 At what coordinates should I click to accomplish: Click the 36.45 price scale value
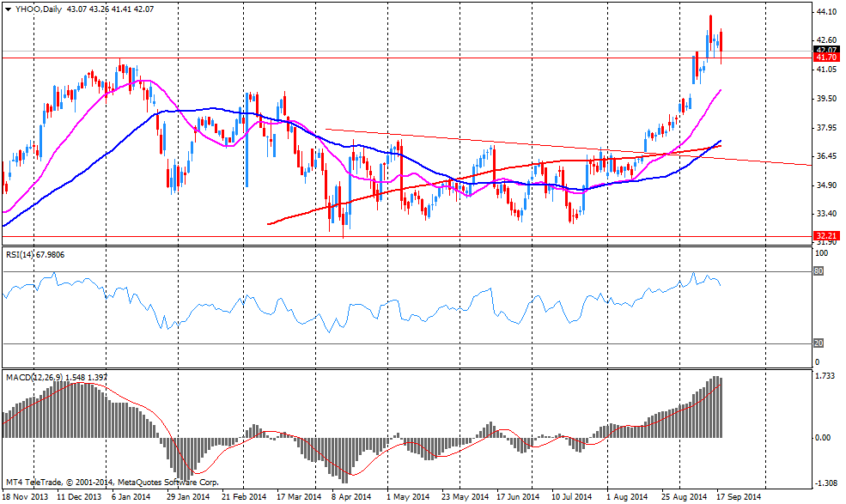pyautogui.click(x=826, y=156)
